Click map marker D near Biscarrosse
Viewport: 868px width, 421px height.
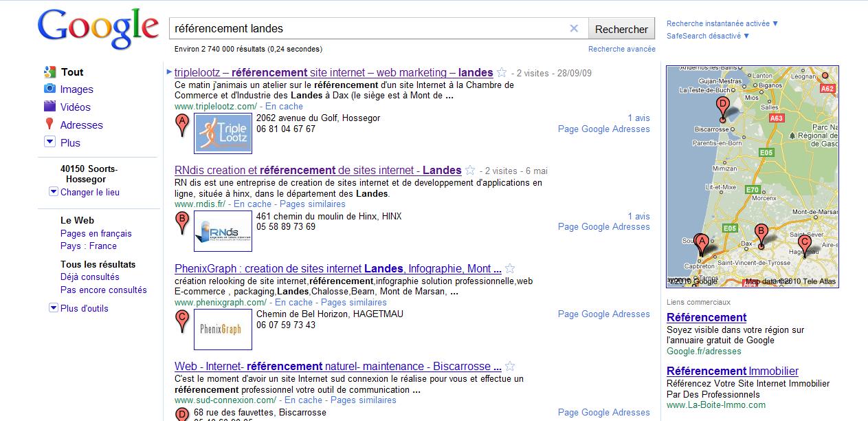pyautogui.click(x=722, y=107)
